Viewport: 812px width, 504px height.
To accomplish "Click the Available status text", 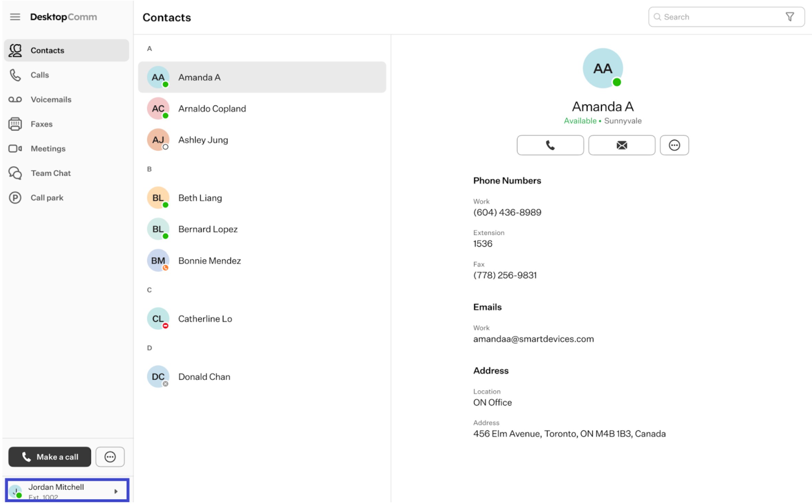I will coord(580,121).
